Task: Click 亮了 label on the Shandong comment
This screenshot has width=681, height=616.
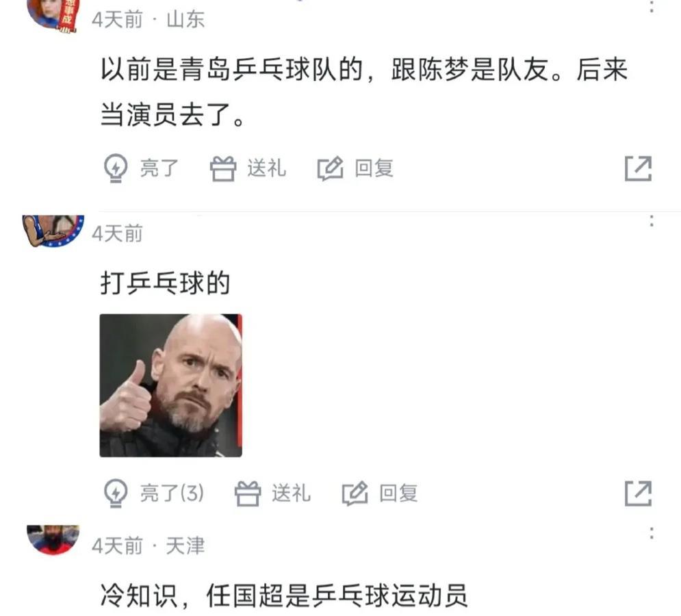Action: click(x=159, y=168)
